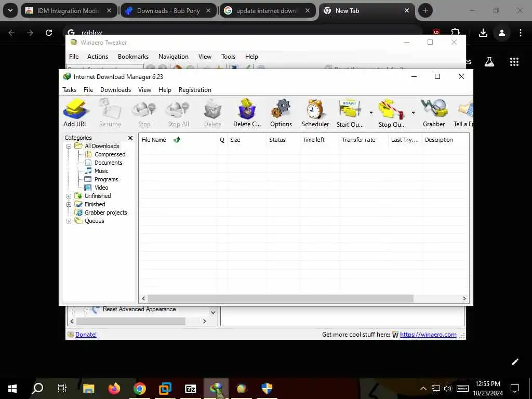The height and width of the screenshot is (399, 532).
Task: Switch to the IDM Integration Module tab
Action: click(69, 11)
